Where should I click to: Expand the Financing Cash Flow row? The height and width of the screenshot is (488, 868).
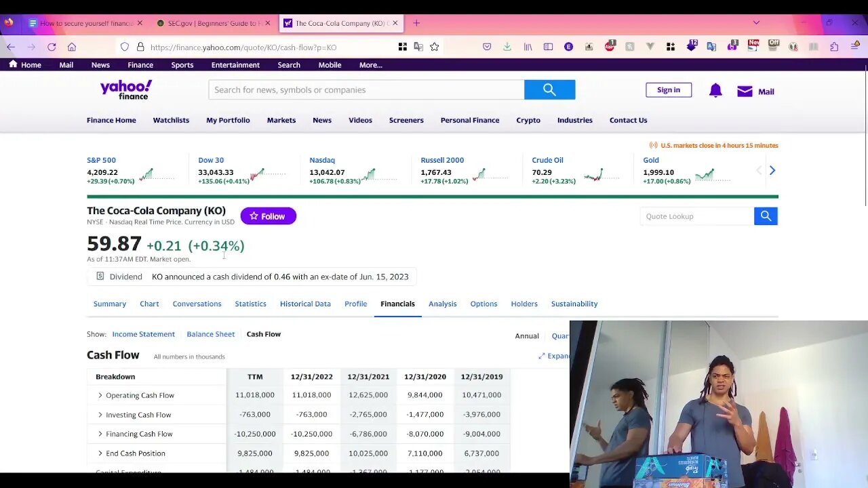point(100,434)
